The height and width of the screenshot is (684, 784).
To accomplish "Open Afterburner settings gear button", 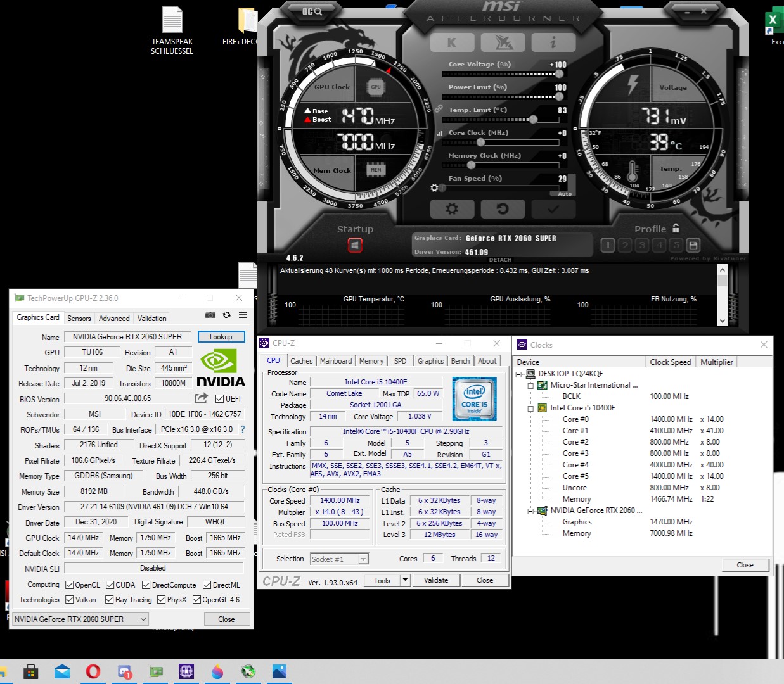I will (x=452, y=208).
